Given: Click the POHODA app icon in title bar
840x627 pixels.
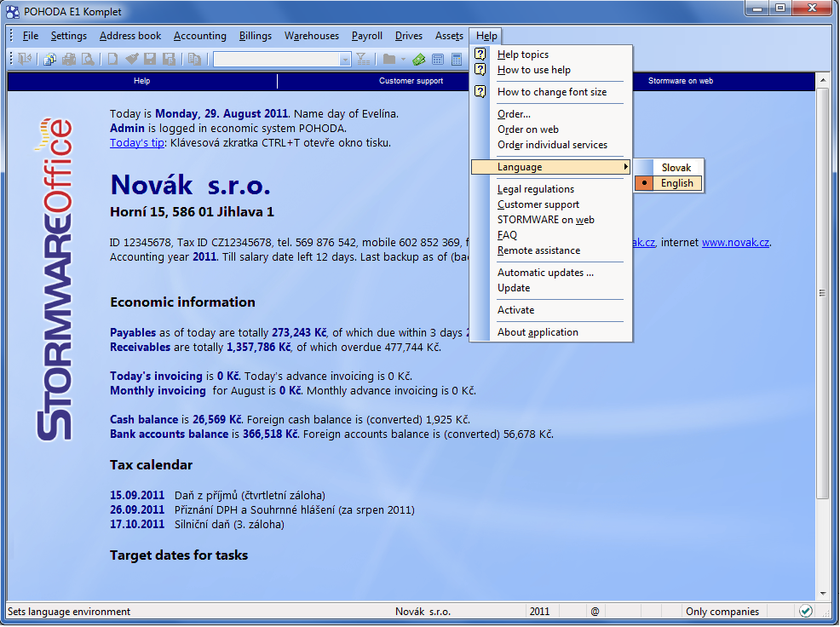Looking at the screenshot, I should (12, 11).
